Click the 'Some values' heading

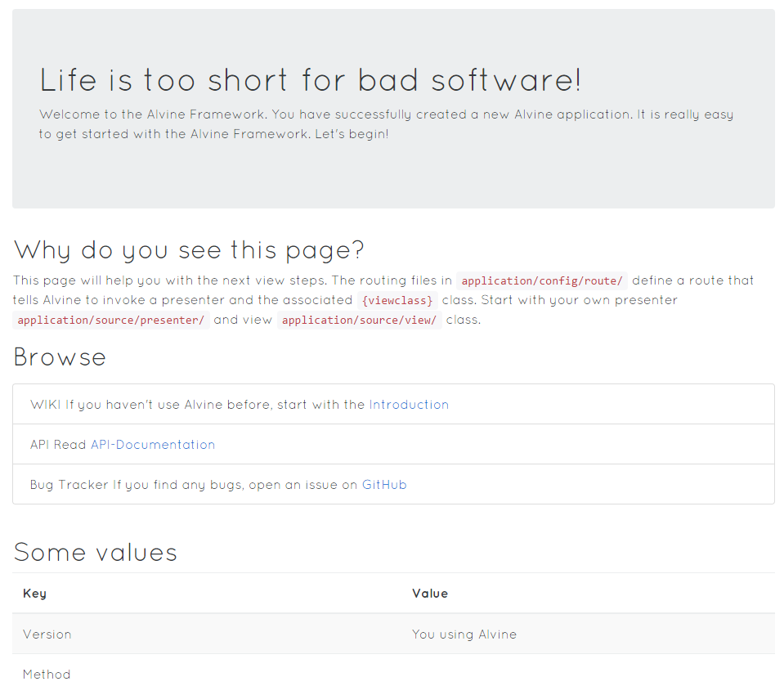(x=95, y=553)
